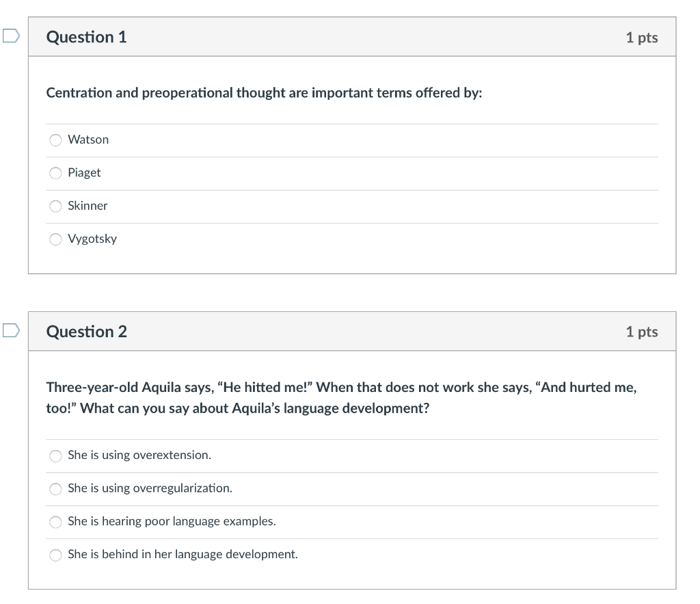
Task: Select 'She is hearing poor language examples'
Action: pyautogui.click(x=55, y=522)
